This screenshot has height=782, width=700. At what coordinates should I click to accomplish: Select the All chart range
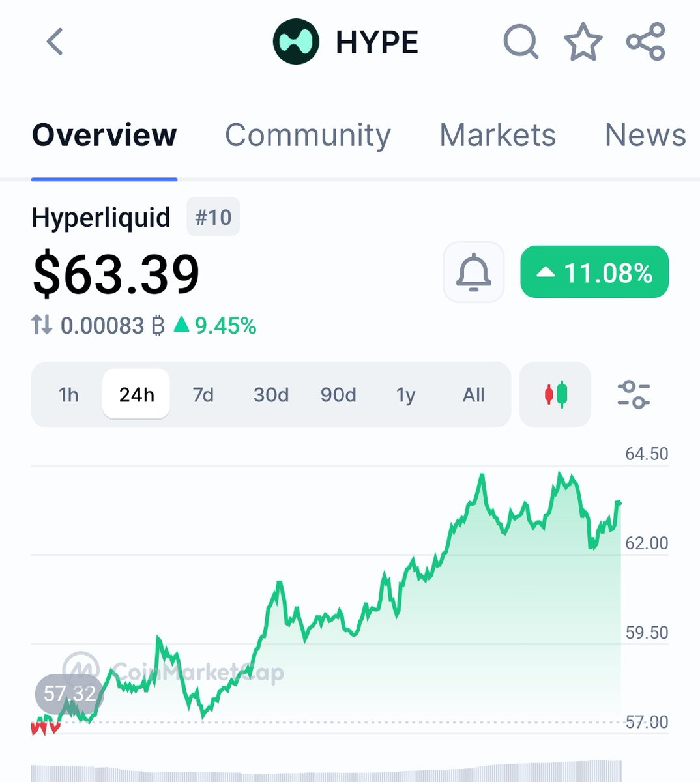pyautogui.click(x=474, y=395)
